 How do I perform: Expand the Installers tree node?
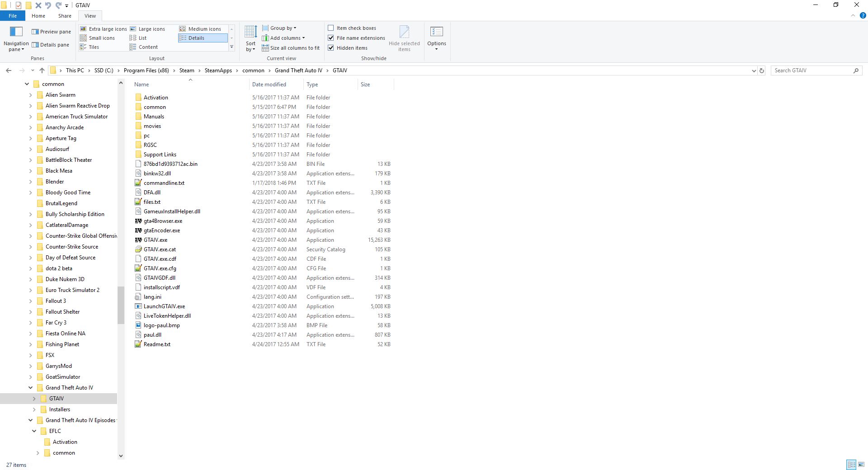(x=34, y=409)
